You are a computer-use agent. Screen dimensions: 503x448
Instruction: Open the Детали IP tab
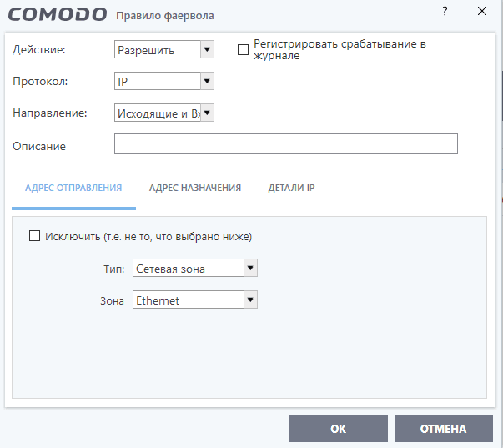point(291,189)
